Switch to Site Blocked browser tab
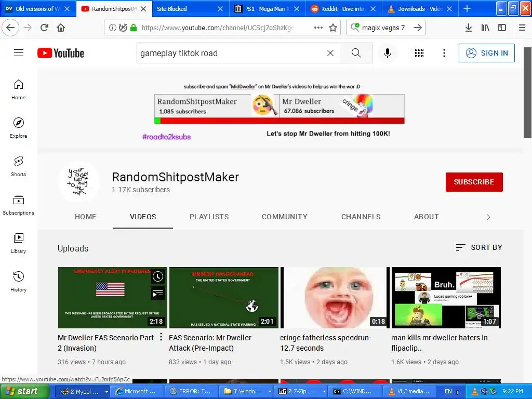The height and width of the screenshot is (399, 532). pyautogui.click(x=190, y=8)
